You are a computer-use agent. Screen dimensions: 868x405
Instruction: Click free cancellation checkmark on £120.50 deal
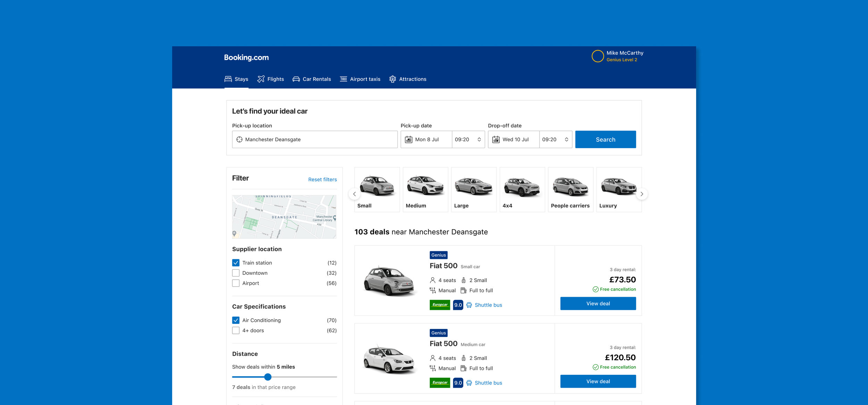(x=596, y=367)
